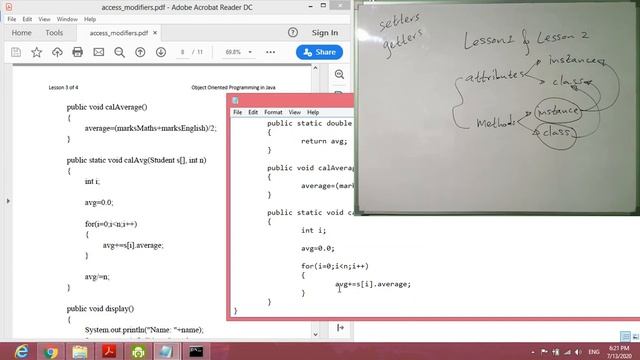Click the volume icon in system tray
The width and height of the screenshot is (640, 360).
tap(578, 352)
